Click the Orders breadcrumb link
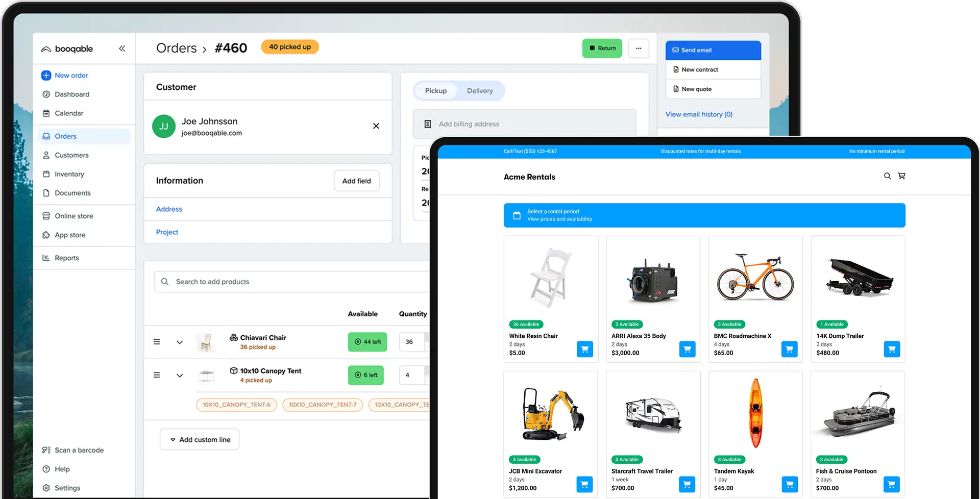The image size is (980, 499). [x=176, y=48]
